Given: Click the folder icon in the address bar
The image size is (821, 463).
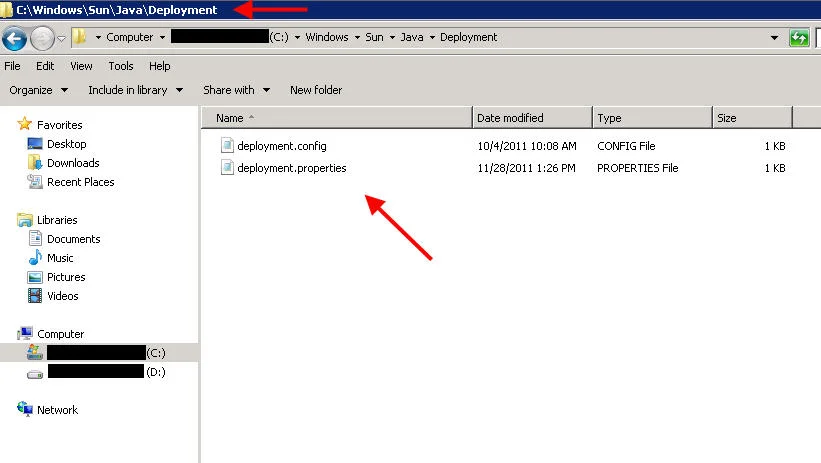Looking at the screenshot, I should click(x=79, y=37).
